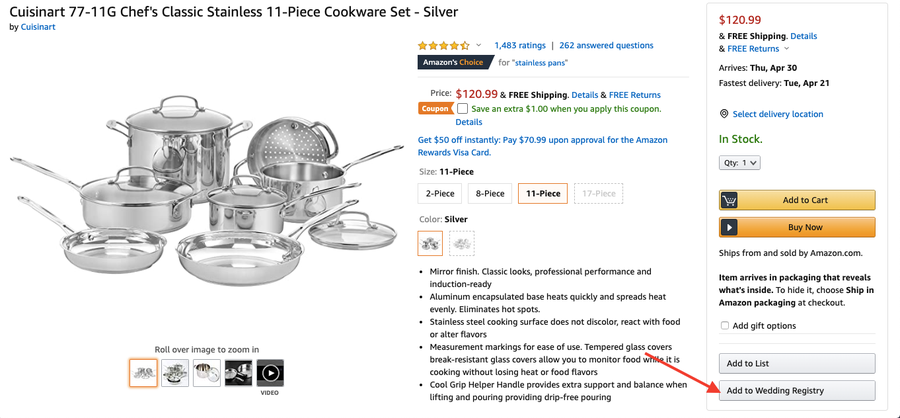Viewport: 900px width, 418px height.
Task: Open the Qty quantity dropdown
Action: 739,162
